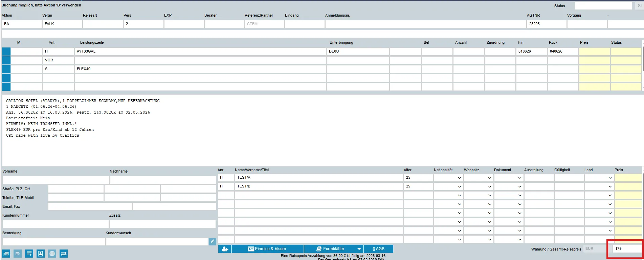Click the Gesamt-Reisepreis field showing 179
Image resolution: width=644 pixels, height=260 pixels.
627,249
